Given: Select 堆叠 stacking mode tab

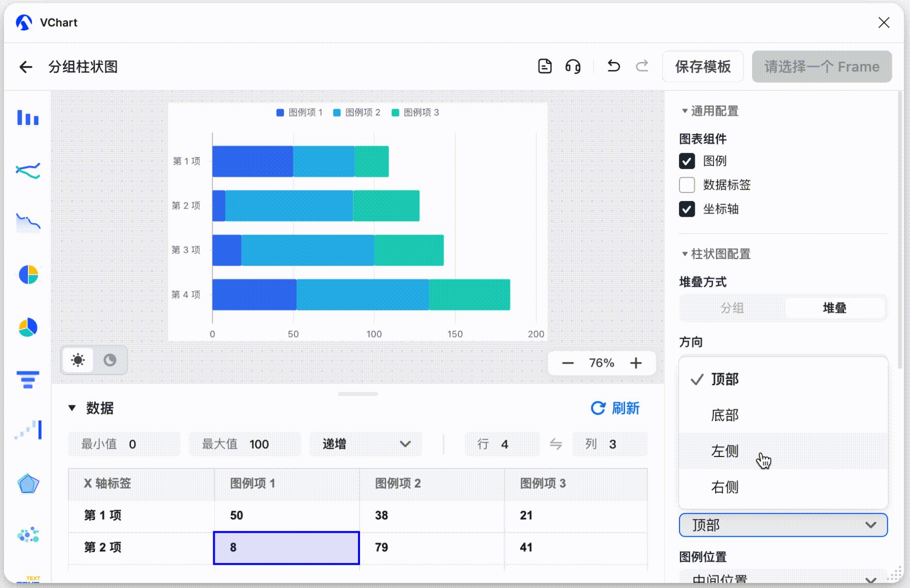Looking at the screenshot, I should [836, 308].
